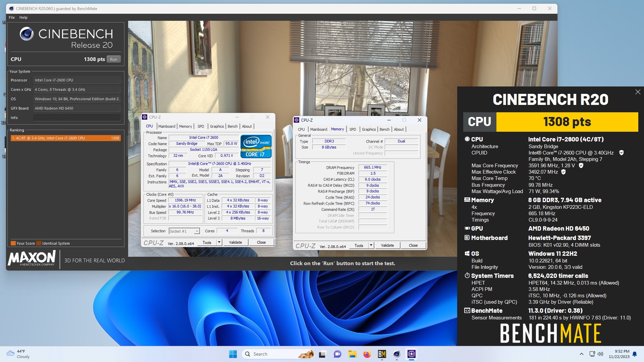Click the DRAM Frequency 665.1 MHz value

[x=373, y=167]
